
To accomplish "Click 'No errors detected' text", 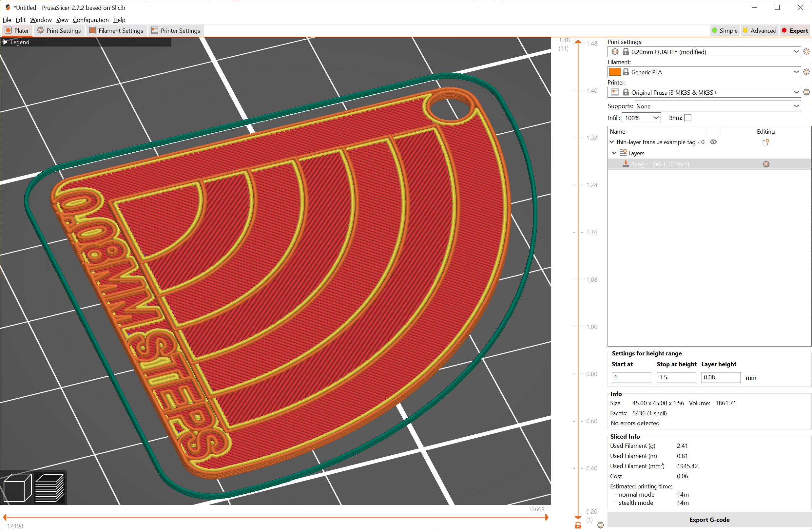I will coord(635,423).
